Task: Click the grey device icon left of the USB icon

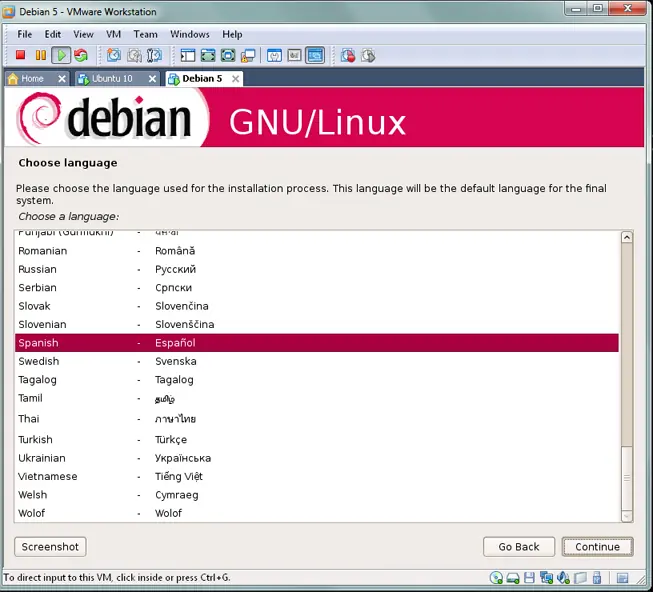Action: point(580,577)
